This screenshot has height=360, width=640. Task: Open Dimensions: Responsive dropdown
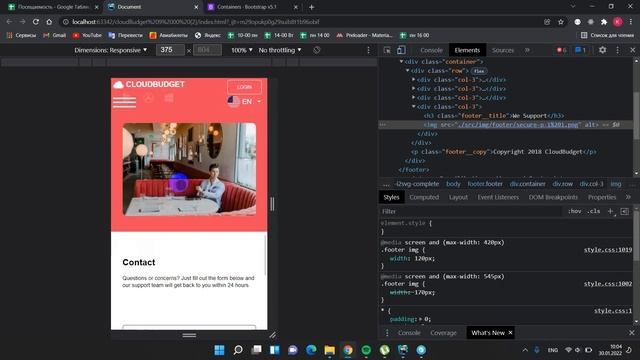110,50
